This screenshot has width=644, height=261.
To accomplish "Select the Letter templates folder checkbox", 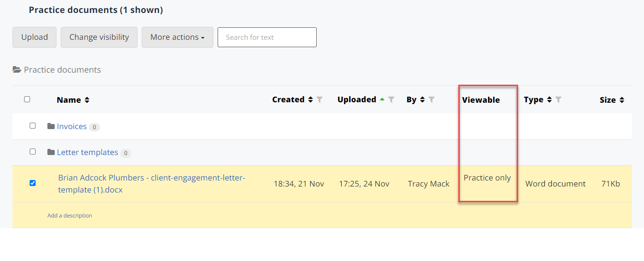I will point(32,151).
